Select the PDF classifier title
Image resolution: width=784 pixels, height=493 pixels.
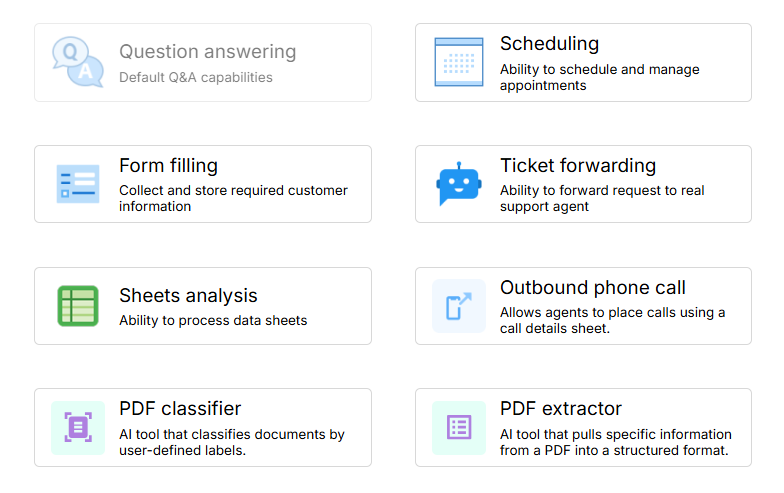pyautogui.click(x=180, y=409)
